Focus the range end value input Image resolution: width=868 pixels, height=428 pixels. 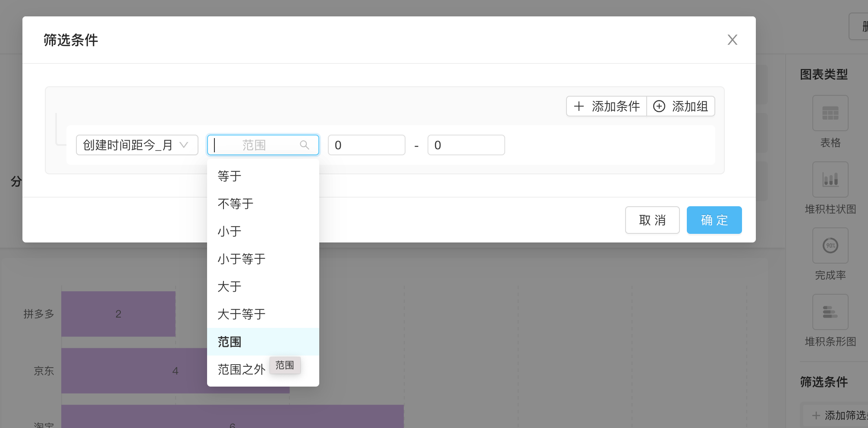[466, 145]
